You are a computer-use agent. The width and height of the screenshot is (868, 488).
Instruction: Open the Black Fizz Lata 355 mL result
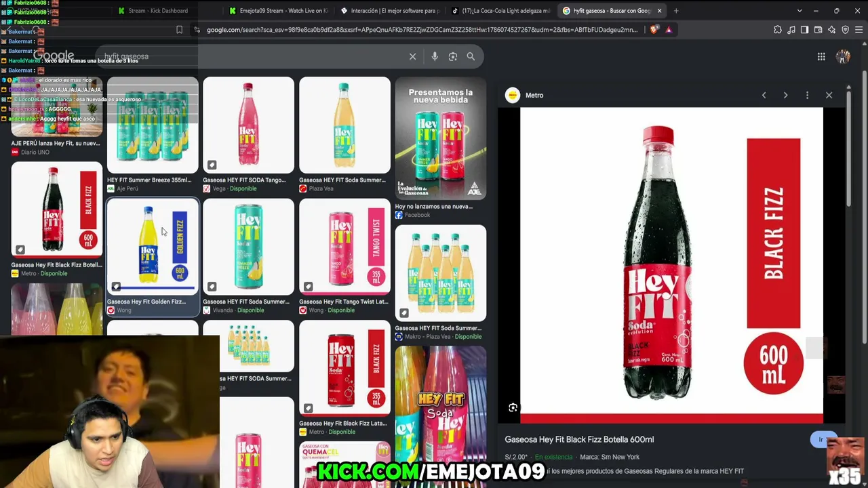[344, 369]
